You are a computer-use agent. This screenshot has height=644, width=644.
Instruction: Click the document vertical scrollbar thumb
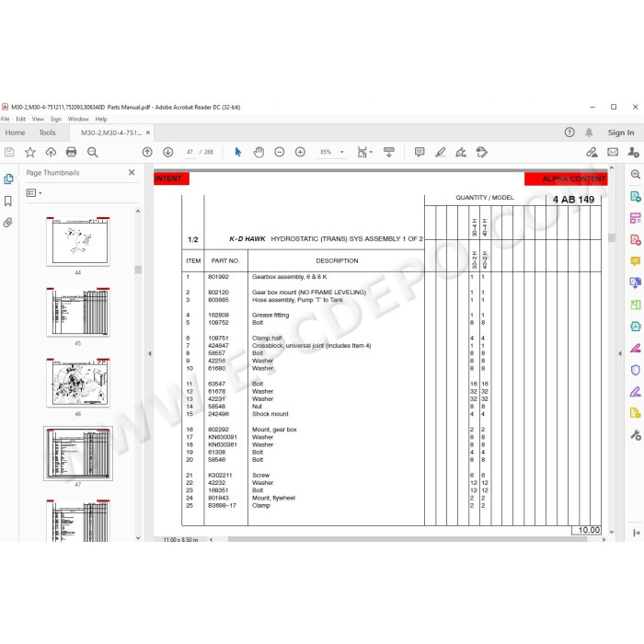(x=612, y=237)
